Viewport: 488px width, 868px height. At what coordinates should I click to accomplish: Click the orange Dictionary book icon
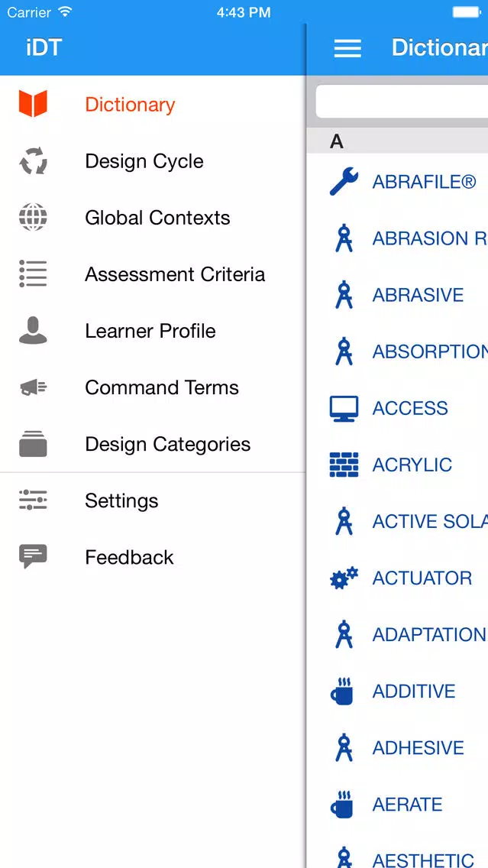tap(33, 103)
